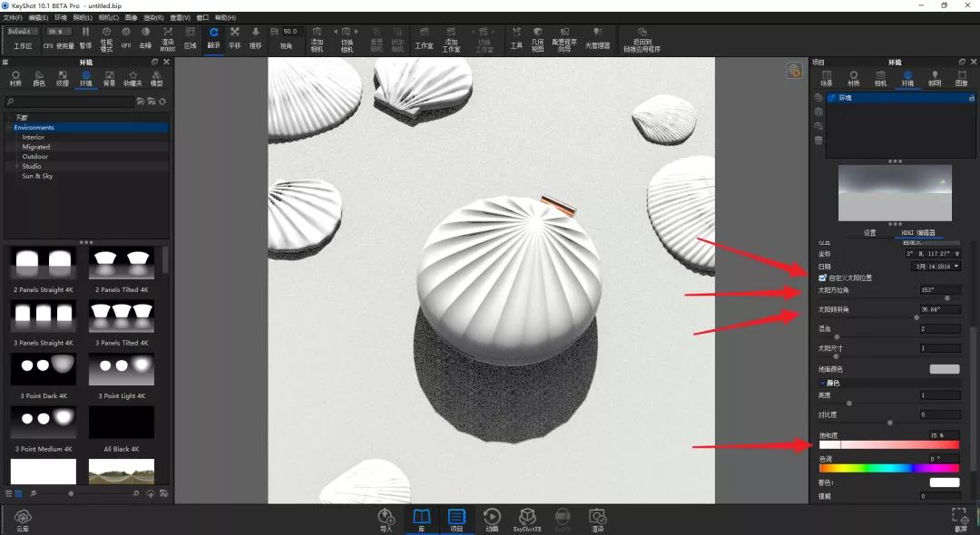The width and height of the screenshot is (980, 535).
Task: Select the 3 Point Dark 4K environment
Action: (44, 369)
